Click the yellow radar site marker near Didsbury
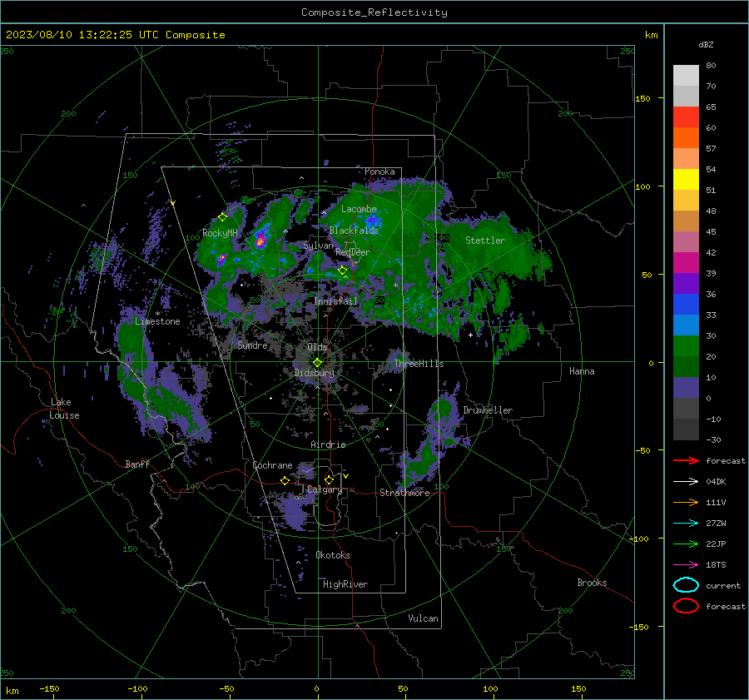Screen dimensions: 749x700 (317, 363)
